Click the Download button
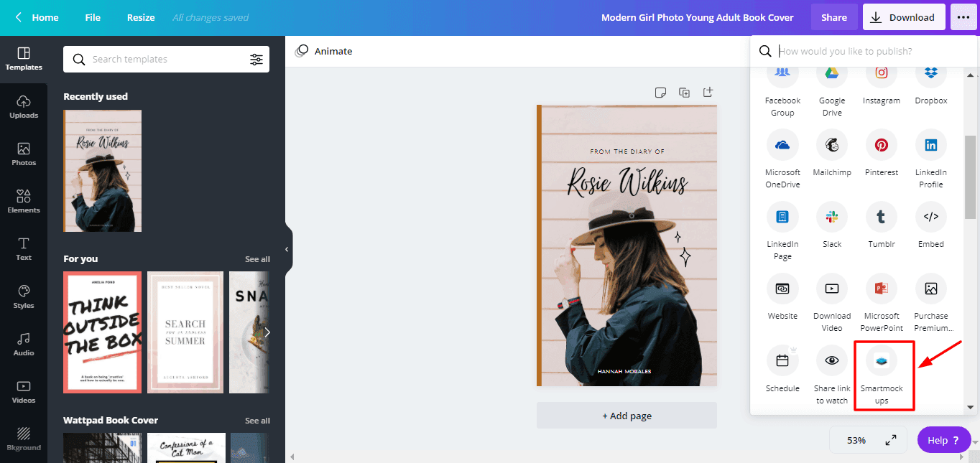Viewport: 980px width, 463px height. click(x=904, y=17)
